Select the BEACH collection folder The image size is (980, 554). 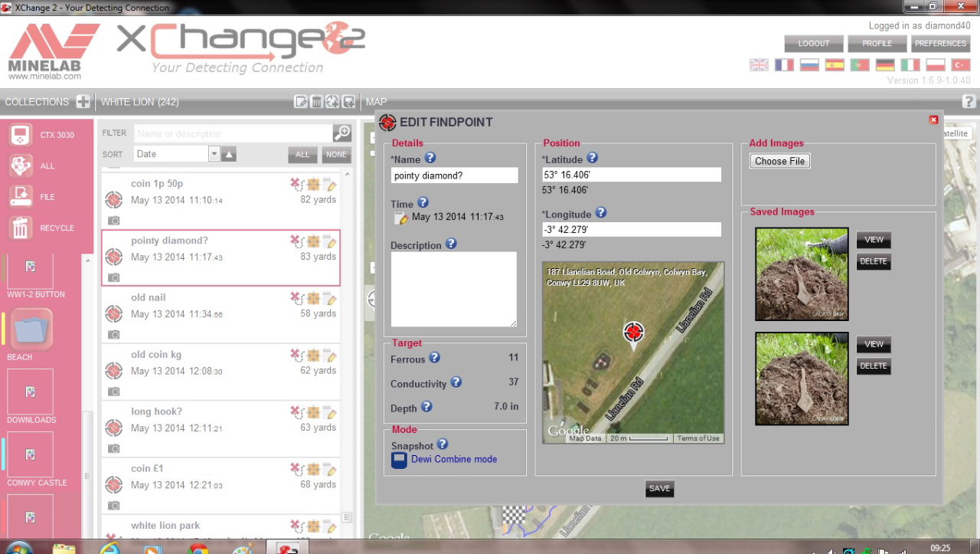[31, 329]
